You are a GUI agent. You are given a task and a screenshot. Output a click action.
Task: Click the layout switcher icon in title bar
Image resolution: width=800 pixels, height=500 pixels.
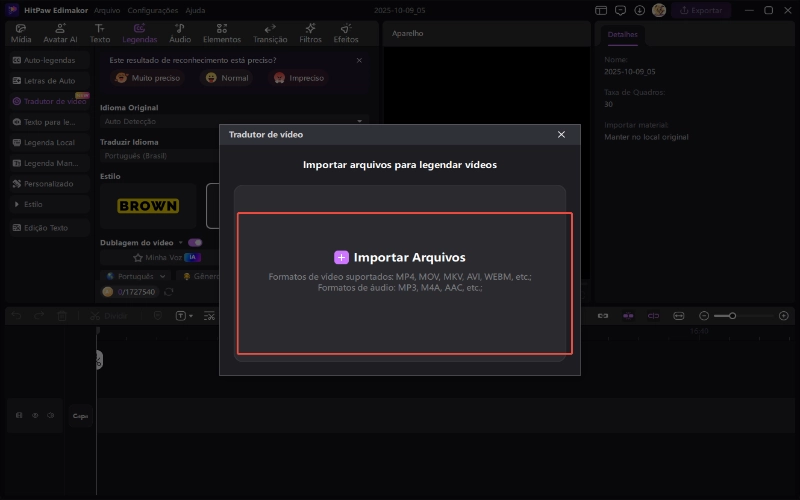pos(601,10)
